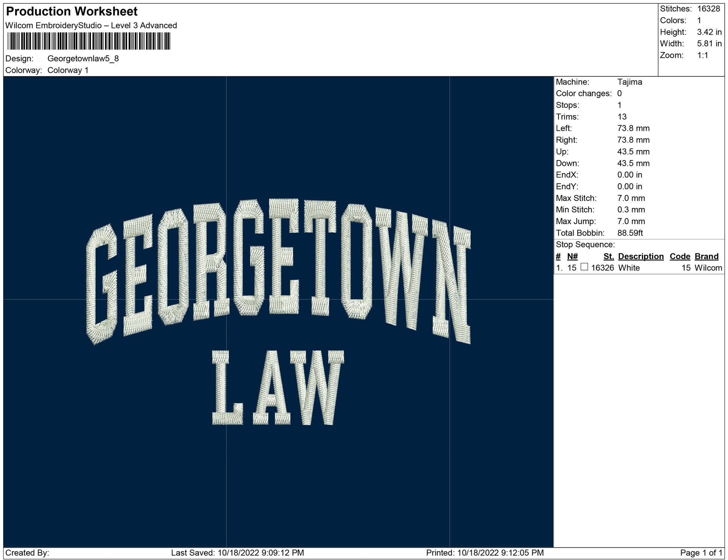
Task: Click the N# column header
Action: [572, 256]
